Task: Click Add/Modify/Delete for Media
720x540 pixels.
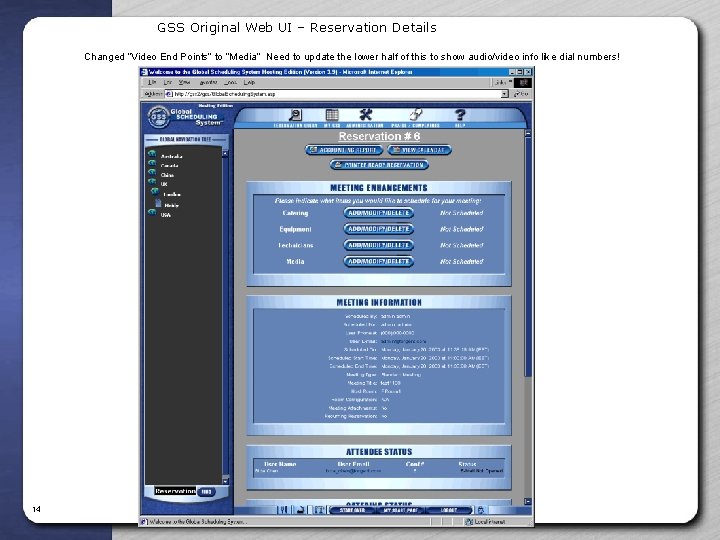Action: (x=379, y=261)
